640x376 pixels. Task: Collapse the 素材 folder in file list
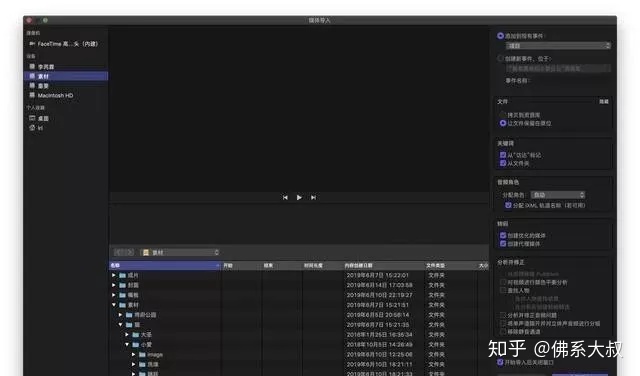tap(114, 305)
